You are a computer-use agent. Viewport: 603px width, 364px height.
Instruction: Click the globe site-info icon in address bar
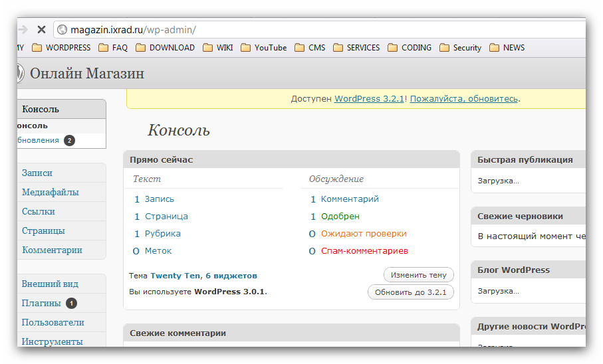(62, 30)
